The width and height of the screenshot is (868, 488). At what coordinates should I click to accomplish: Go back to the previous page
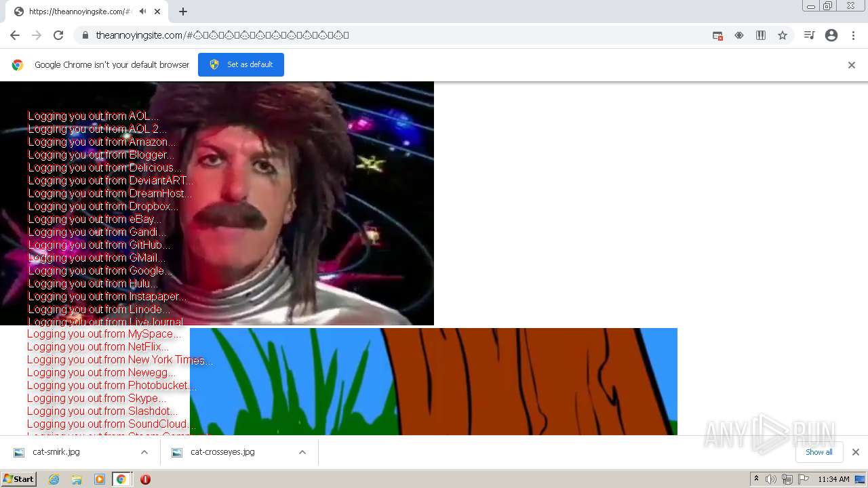coord(15,35)
